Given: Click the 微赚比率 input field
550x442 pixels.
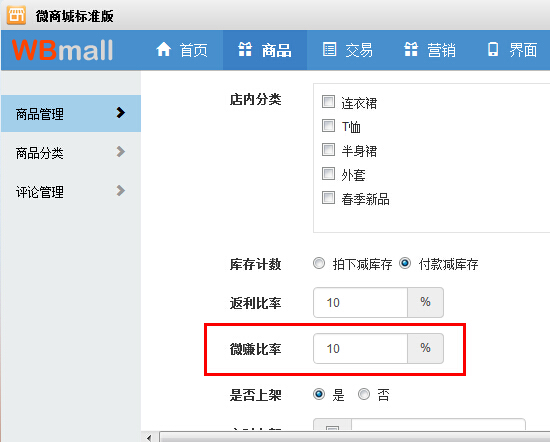Looking at the screenshot, I should click(360, 348).
